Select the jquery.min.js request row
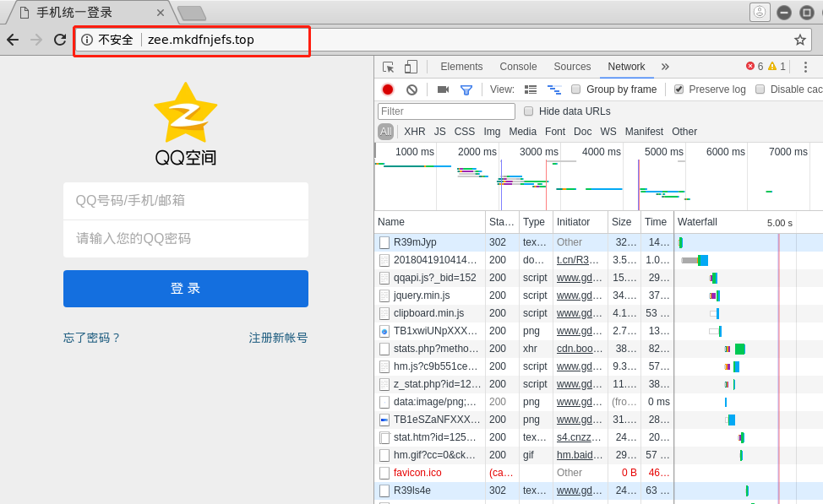Image resolution: width=823 pixels, height=504 pixels. click(x=598, y=295)
